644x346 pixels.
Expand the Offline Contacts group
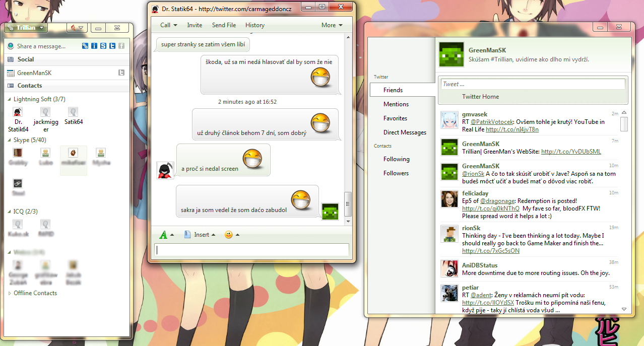[10, 293]
